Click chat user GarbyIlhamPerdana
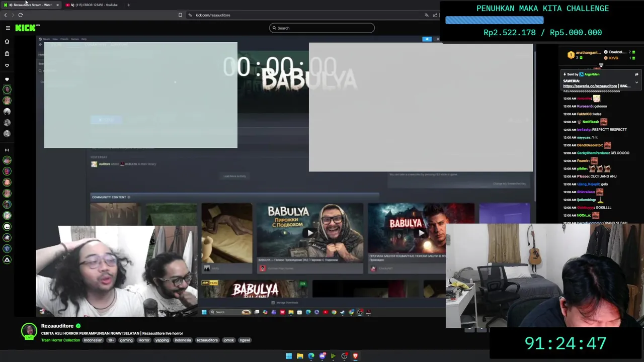This screenshot has height=362, width=644. (593, 153)
